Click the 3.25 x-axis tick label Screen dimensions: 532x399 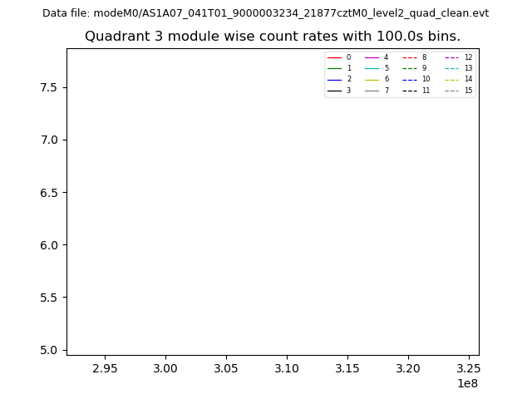point(468,367)
